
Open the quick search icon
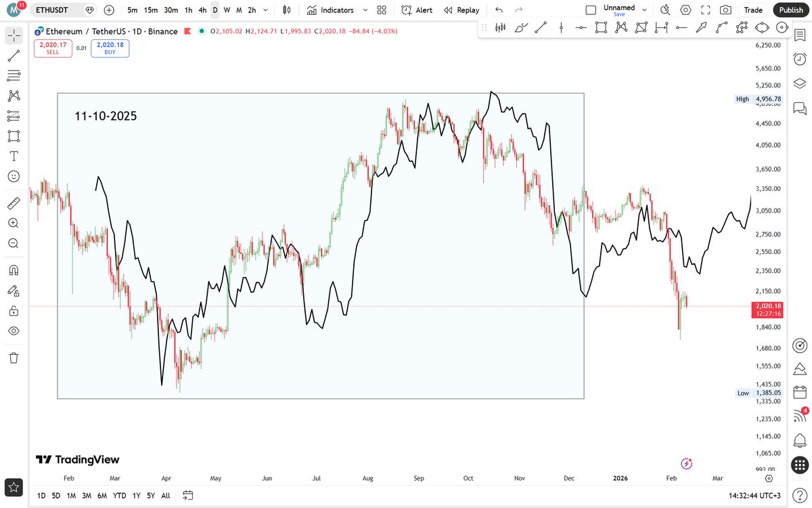(665, 10)
